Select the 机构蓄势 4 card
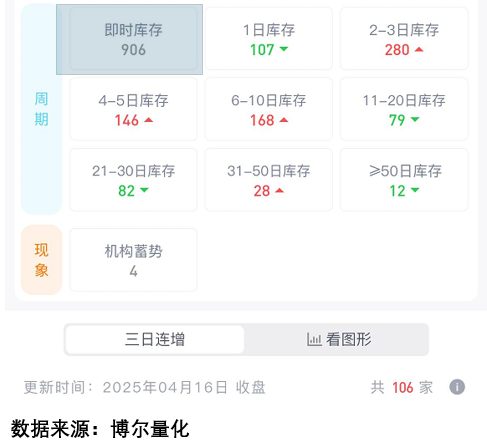The width and height of the screenshot is (487, 442). (x=133, y=260)
